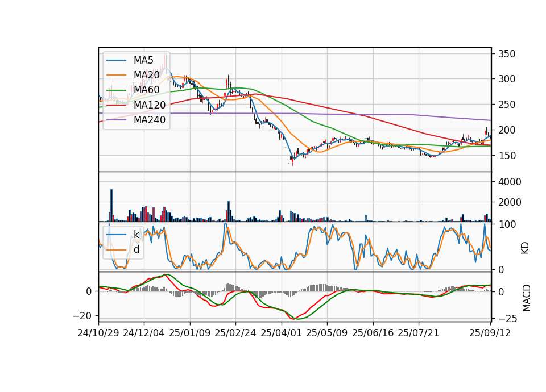Click the k legend entry in KD panel
This screenshot has width=546, height=392.
(136, 234)
